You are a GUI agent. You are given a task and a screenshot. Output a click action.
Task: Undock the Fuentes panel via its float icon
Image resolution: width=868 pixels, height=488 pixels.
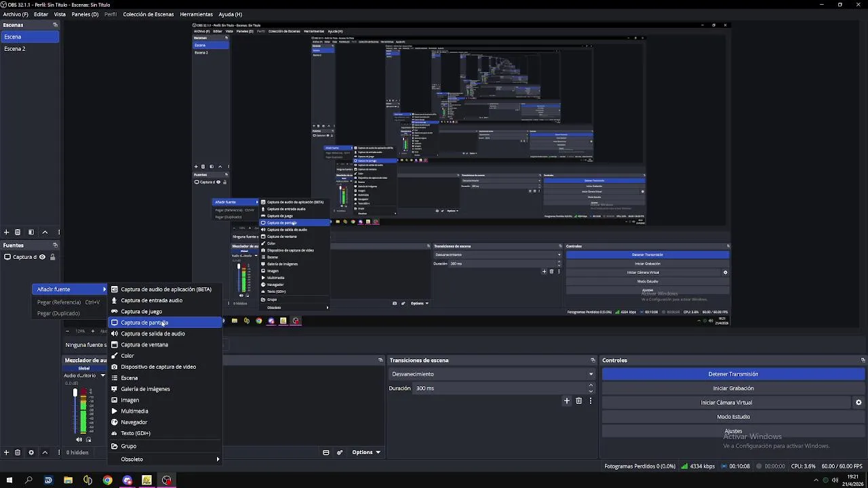pyautogui.click(x=56, y=245)
